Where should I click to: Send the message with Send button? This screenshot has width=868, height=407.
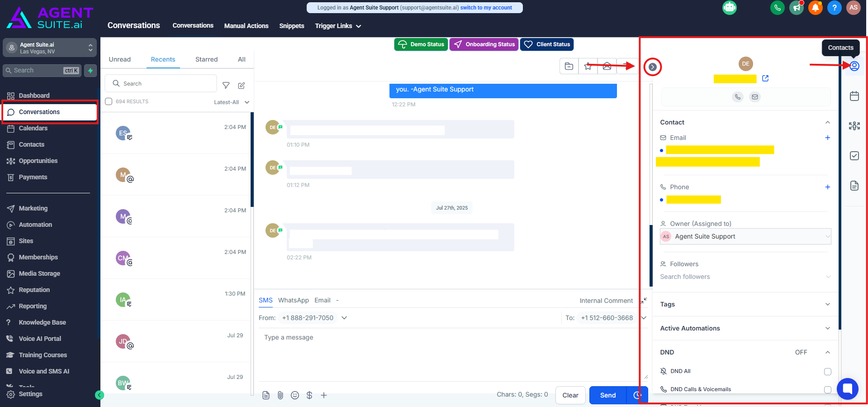608,395
